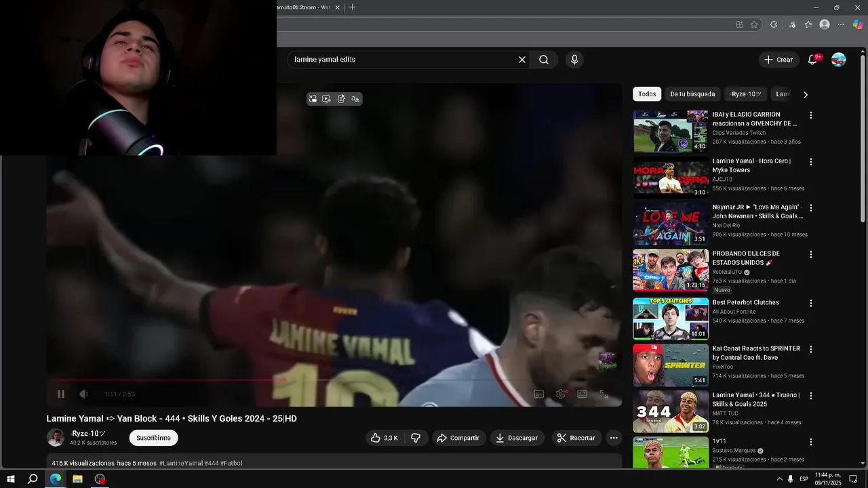Open taskbar search magnifier
The image size is (868, 488).
click(33, 479)
